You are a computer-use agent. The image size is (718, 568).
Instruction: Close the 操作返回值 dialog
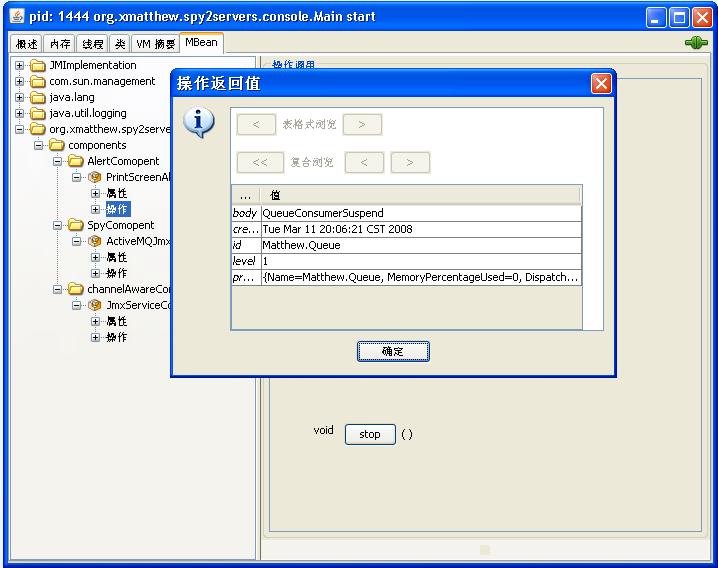click(601, 84)
